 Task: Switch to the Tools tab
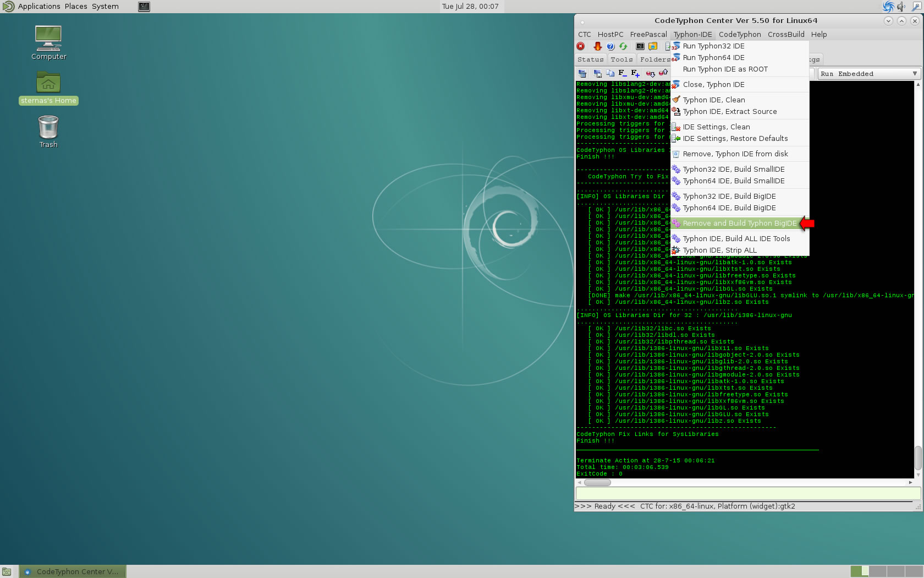[x=621, y=59]
